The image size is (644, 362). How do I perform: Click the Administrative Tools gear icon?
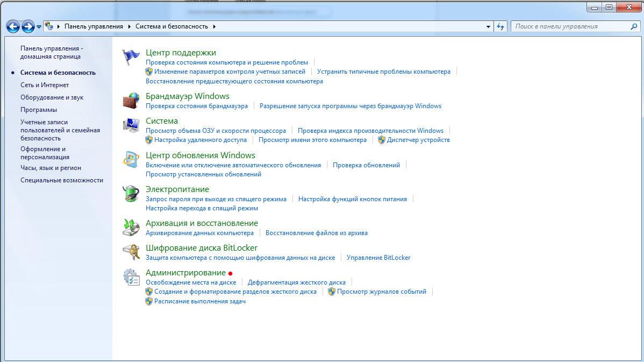coord(131,277)
